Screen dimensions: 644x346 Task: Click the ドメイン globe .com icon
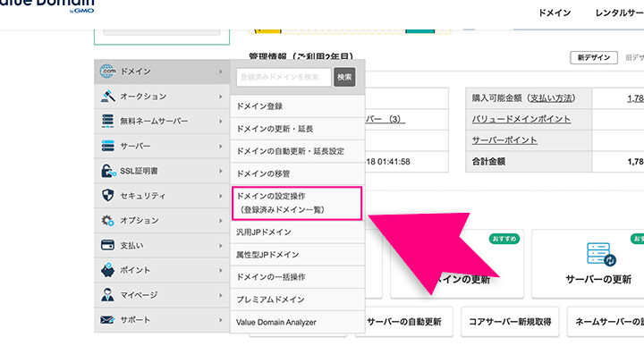(107, 71)
